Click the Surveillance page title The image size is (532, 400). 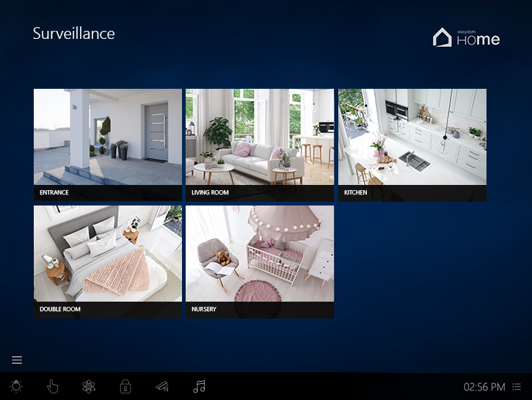(73, 34)
